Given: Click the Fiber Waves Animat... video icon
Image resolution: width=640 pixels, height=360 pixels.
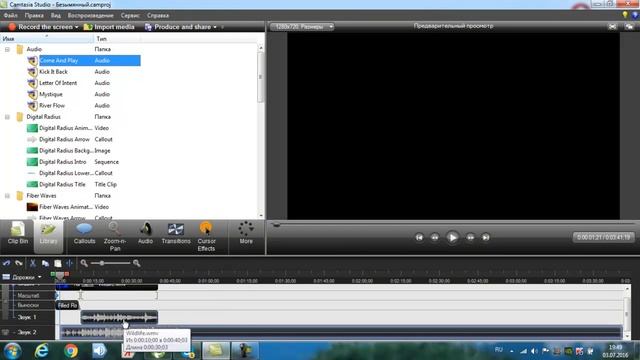Looking at the screenshot, I should 32,207.
